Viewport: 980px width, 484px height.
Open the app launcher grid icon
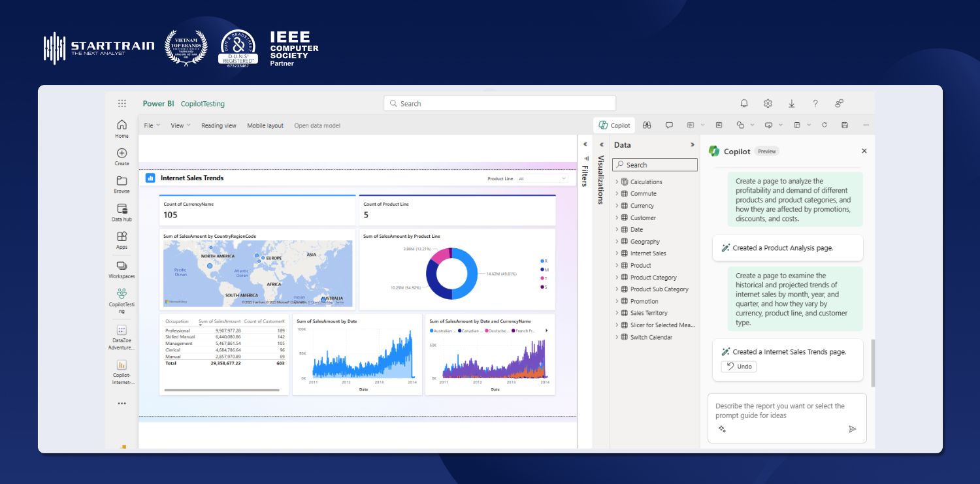click(122, 103)
